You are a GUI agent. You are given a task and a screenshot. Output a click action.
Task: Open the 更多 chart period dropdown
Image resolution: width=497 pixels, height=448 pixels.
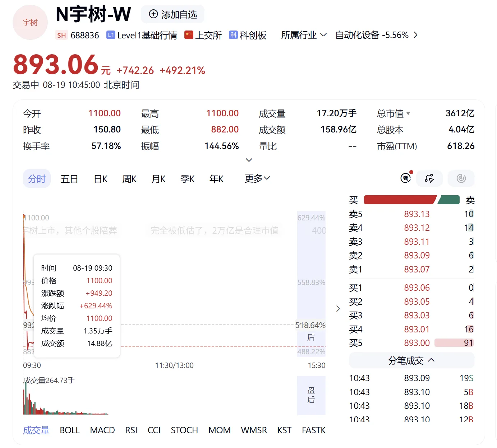click(257, 178)
